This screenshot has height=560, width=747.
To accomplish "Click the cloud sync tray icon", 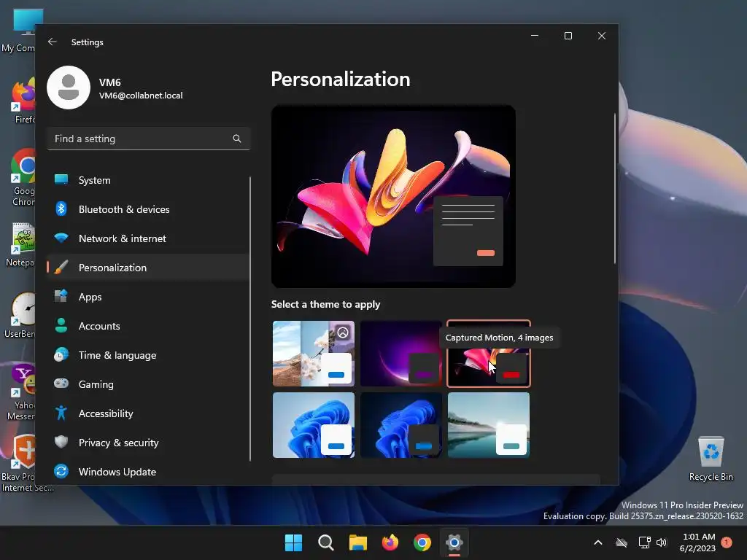I will (x=622, y=542).
